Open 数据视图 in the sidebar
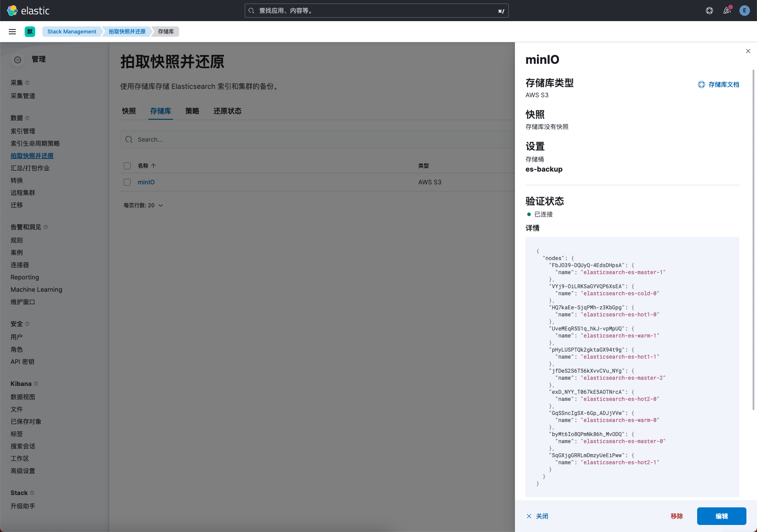757x532 pixels. coord(23,397)
